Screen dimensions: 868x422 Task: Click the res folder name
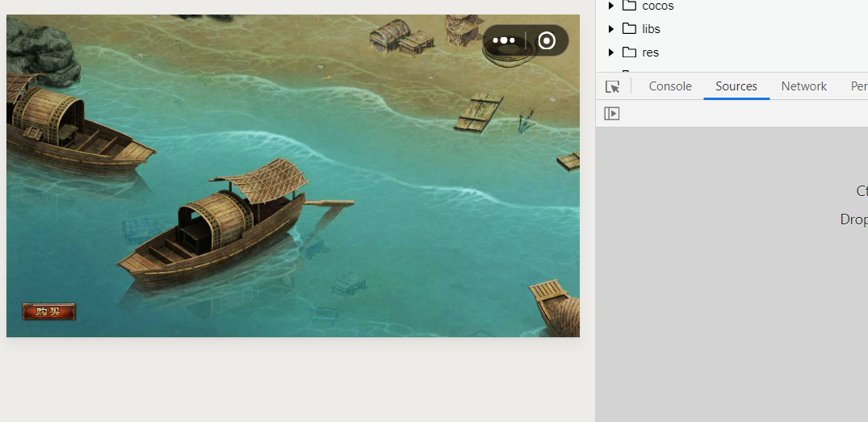coord(651,52)
